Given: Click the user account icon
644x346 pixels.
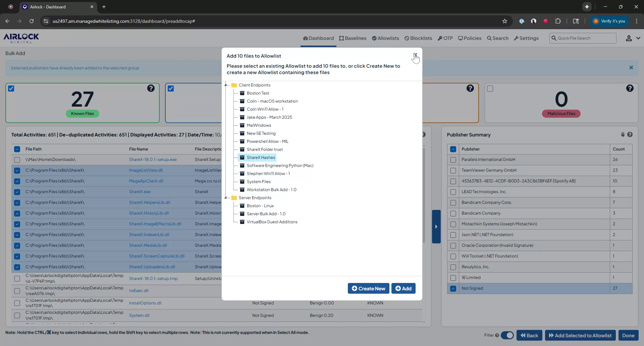Looking at the screenshot, I should pyautogui.click(x=629, y=38).
